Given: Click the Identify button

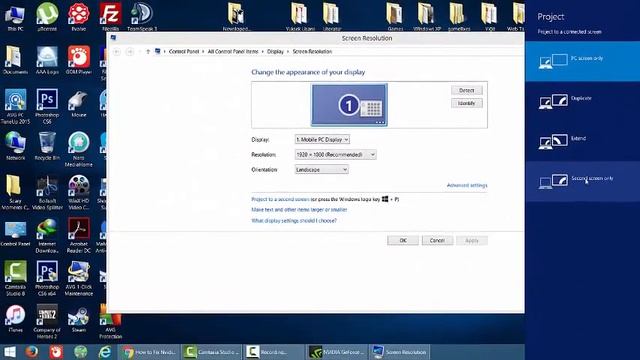Looking at the screenshot, I should click(467, 103).
